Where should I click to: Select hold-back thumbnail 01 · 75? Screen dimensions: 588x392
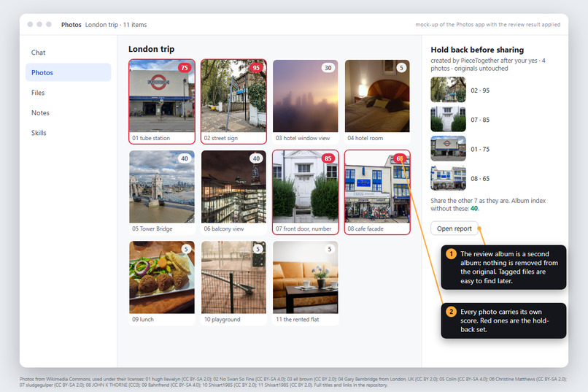click(x=448, y=148)
